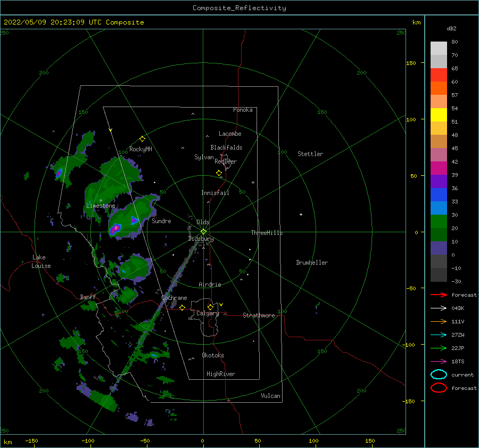Click the -150 label on bottom axis

31,441
